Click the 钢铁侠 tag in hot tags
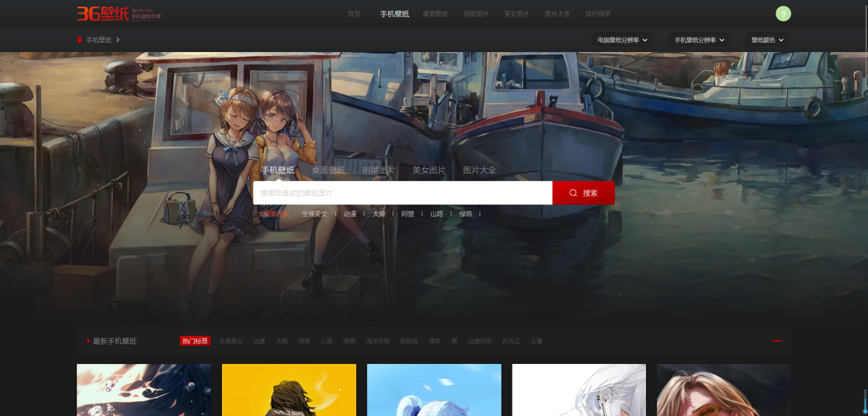Viewport: 868px width, 416px height. tap(409, 341)
